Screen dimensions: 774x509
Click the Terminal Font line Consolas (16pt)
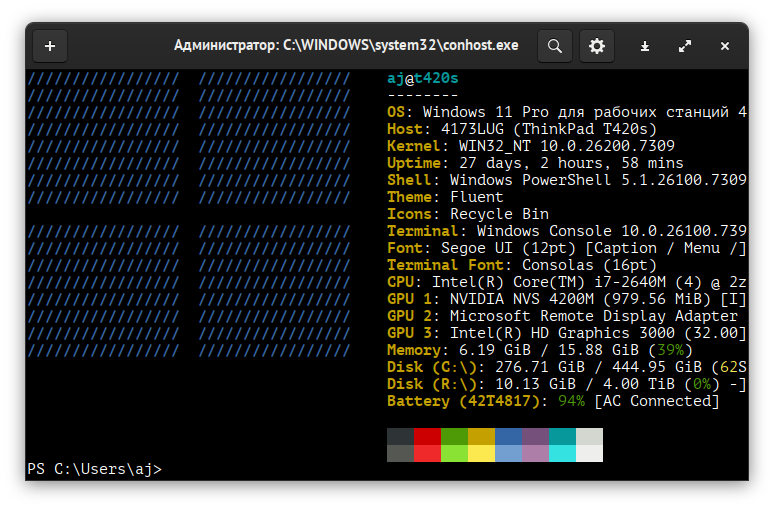[x=522, y=265]
